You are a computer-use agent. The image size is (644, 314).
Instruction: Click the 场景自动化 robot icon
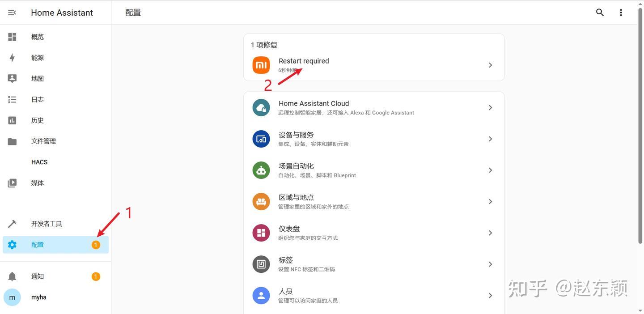(261, 170)
